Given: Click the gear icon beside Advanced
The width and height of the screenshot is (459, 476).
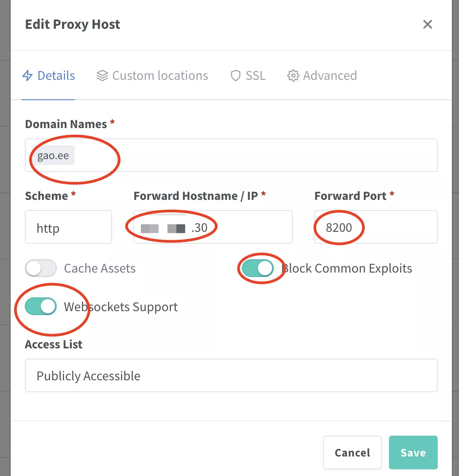Looking at the screenshot, I should (293, 76).
